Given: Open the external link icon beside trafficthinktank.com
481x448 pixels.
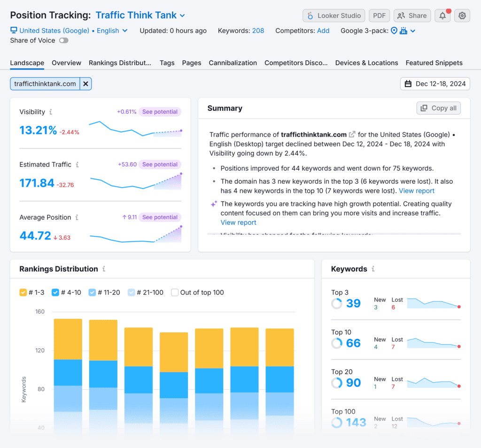Looking at the screenshot, I should pyautogui.click(x=352, y=134).
